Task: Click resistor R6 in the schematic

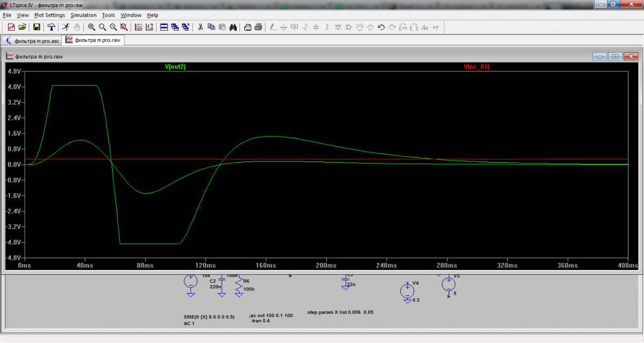Action: pos(240,286)
